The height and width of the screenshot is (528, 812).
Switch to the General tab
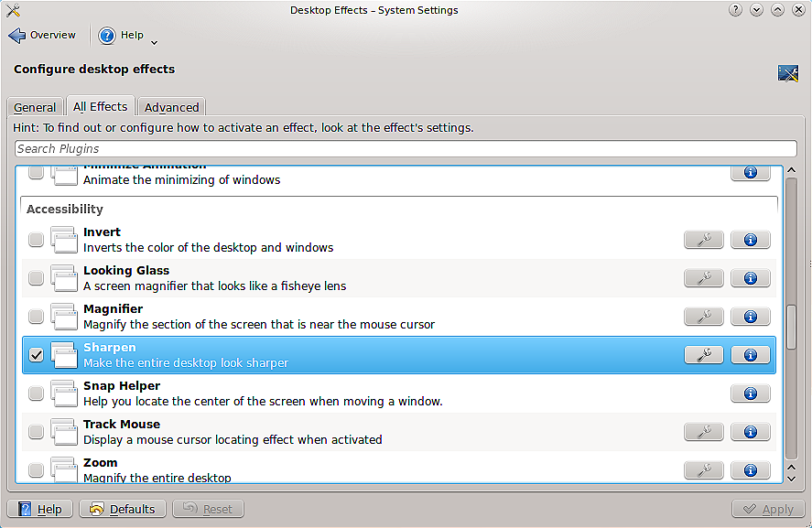[x=35, y=107]
